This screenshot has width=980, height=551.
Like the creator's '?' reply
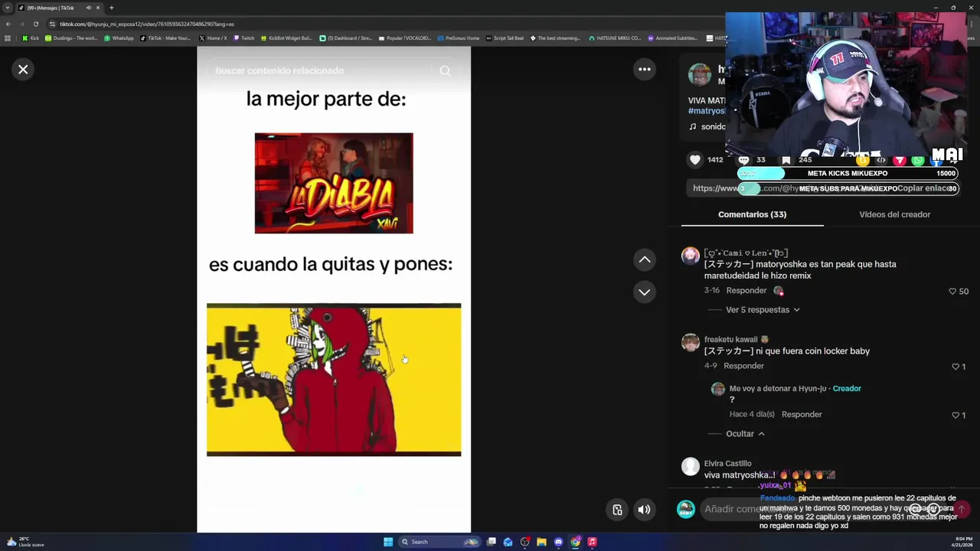pos(955,415)
